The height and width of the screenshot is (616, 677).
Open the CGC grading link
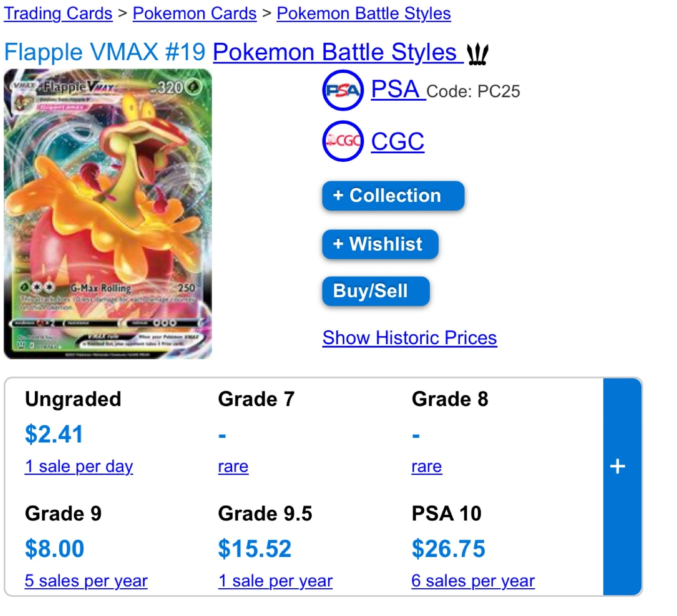[398, 142]
